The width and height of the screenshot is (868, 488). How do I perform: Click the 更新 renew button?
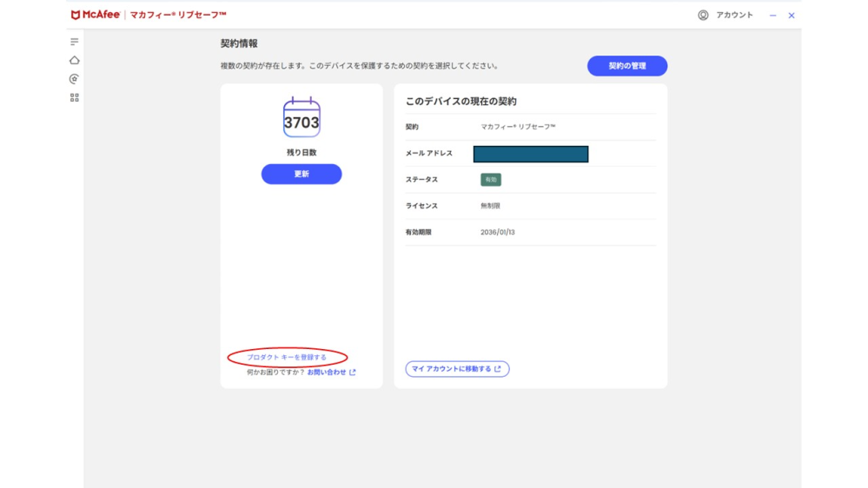coord(301,174)
